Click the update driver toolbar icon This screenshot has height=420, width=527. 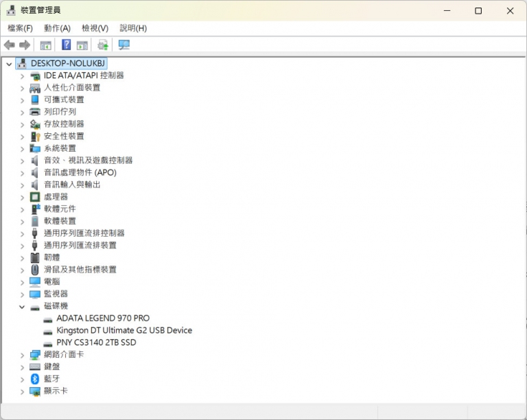click(x=103, y=45)
